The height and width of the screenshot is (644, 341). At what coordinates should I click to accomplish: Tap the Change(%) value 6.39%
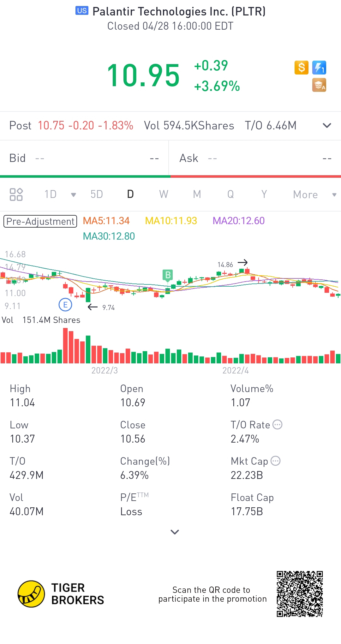pyautogui.click(x=134, y=475)
